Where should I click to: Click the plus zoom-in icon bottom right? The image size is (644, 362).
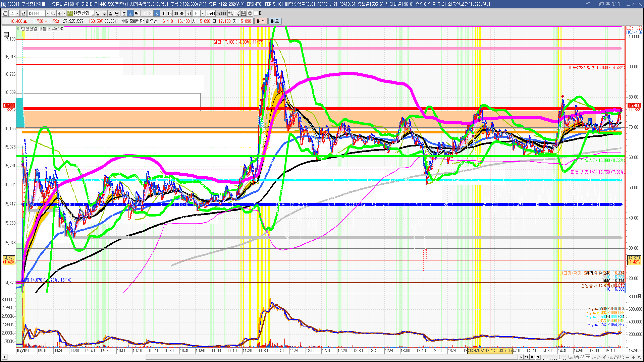click(x=633, y=357)
